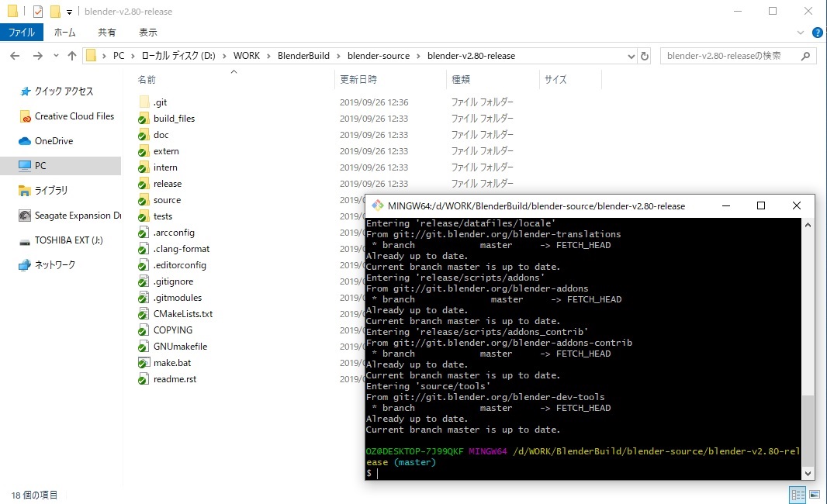Click the doc folder icon
The image size is (827, 504).
coord(144,135)
